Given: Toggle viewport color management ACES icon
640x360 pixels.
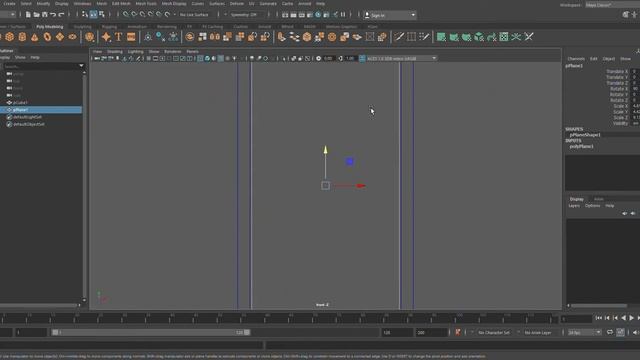Looking at the screenshot, I should pos(362,58).
